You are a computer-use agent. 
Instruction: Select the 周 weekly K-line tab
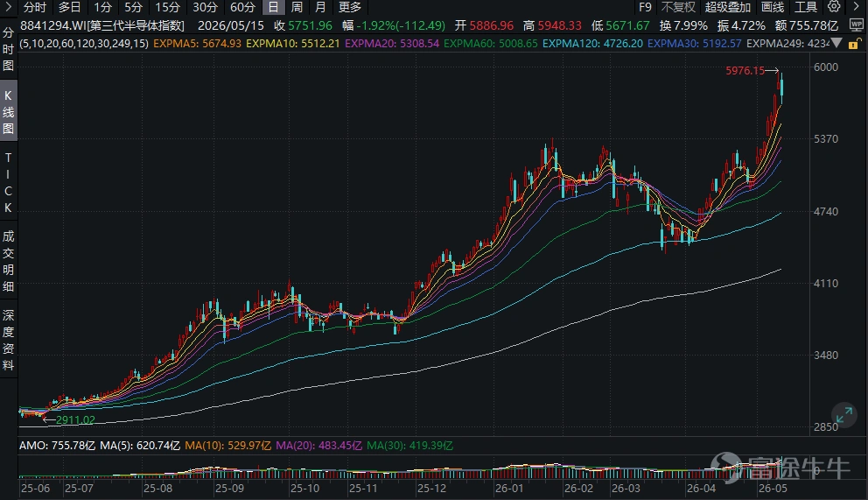[297, 7]
